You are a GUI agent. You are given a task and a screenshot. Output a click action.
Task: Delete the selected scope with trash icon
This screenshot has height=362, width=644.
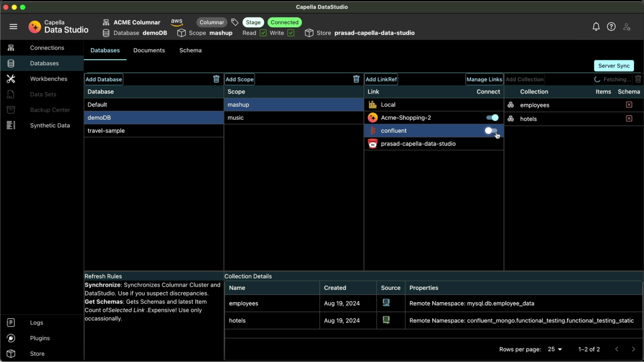356,79
